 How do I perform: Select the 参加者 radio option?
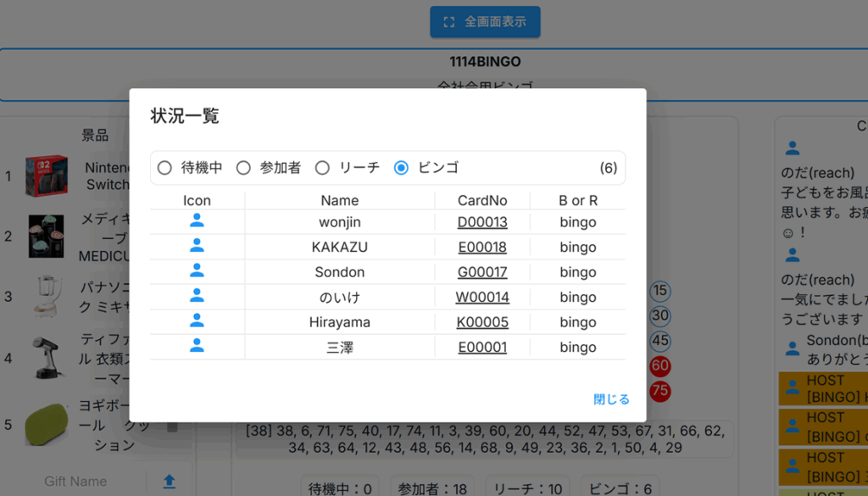243,168
